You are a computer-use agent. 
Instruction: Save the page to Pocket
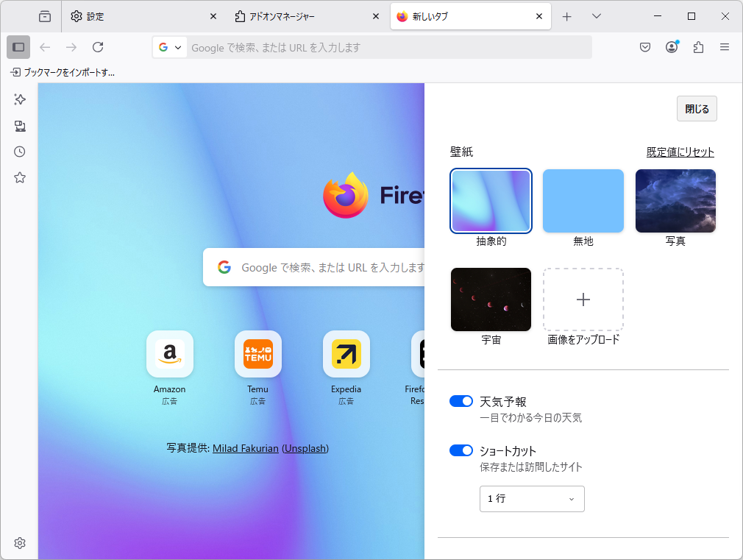click(x=645, y=46)
